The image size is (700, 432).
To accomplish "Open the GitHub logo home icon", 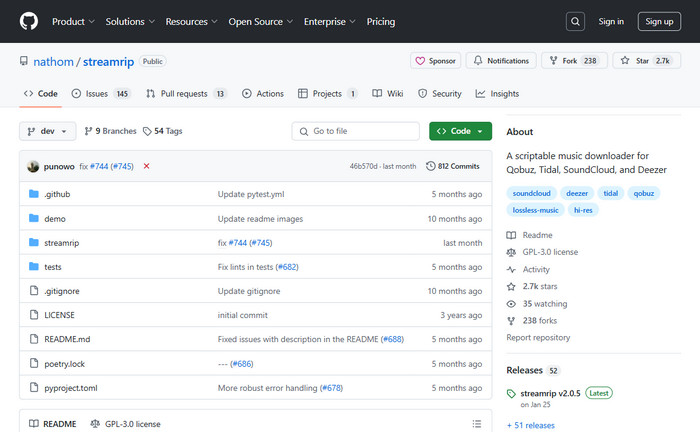I will point(29,21).
